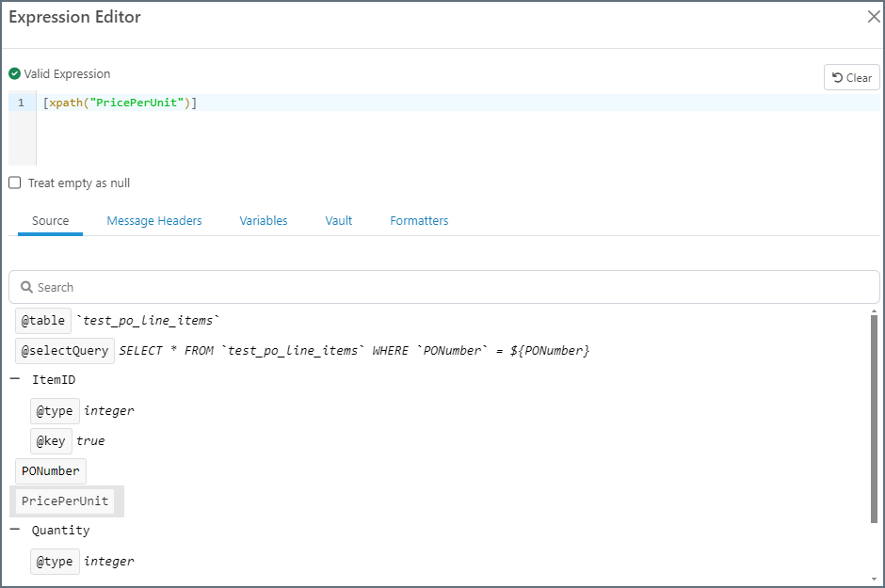
Task: Select the Formatters tab
Action: [x=419, y=221]
